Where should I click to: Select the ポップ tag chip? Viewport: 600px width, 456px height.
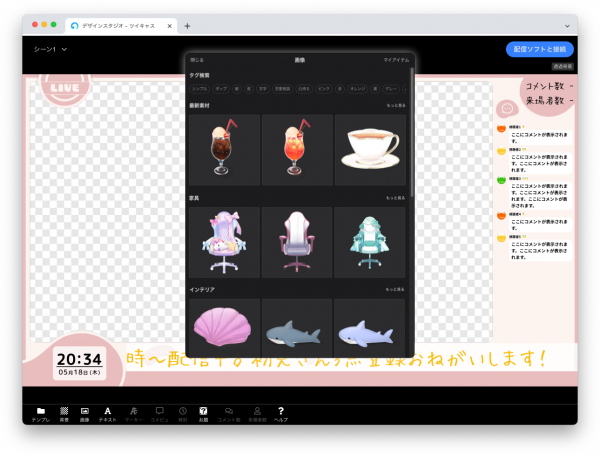pos(221,89)
